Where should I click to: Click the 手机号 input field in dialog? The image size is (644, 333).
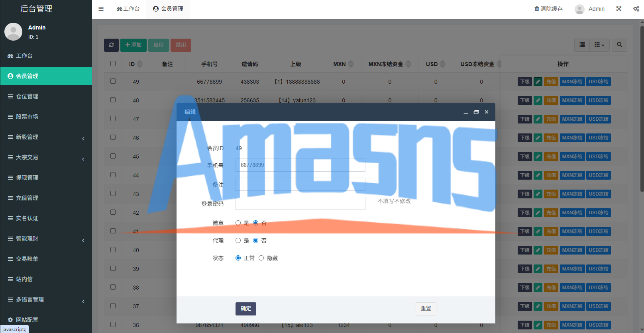300,165
